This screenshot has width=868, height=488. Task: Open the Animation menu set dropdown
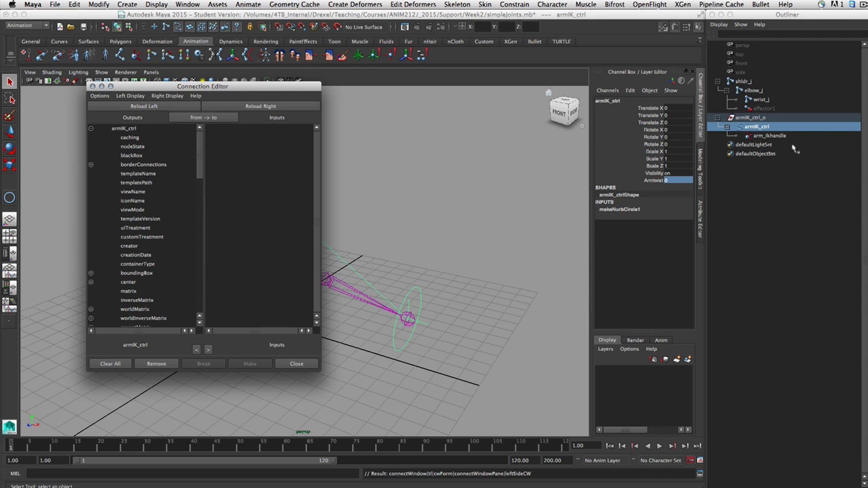point(27,26)
